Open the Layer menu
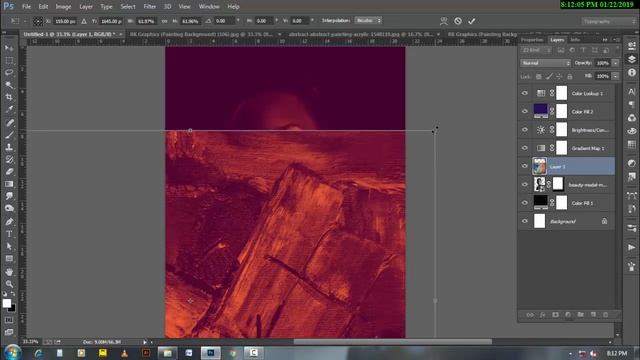This screenshot has height=360, width=640. point(86,7)
